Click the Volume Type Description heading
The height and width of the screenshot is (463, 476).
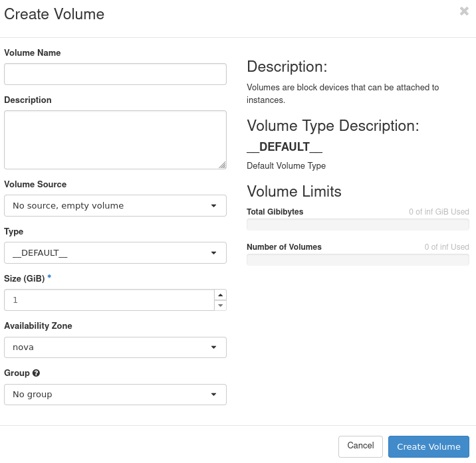[333, 126]
